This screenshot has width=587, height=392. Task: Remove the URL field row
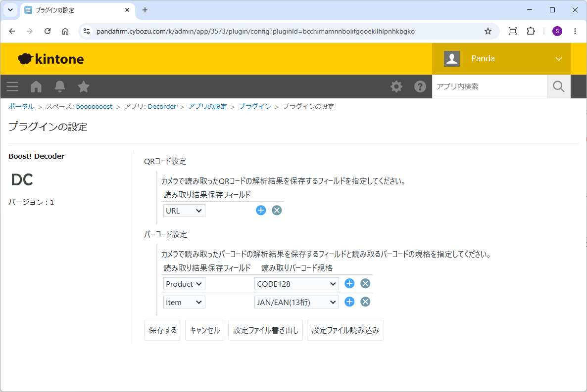pyautogui.click(x=277, y=210)
